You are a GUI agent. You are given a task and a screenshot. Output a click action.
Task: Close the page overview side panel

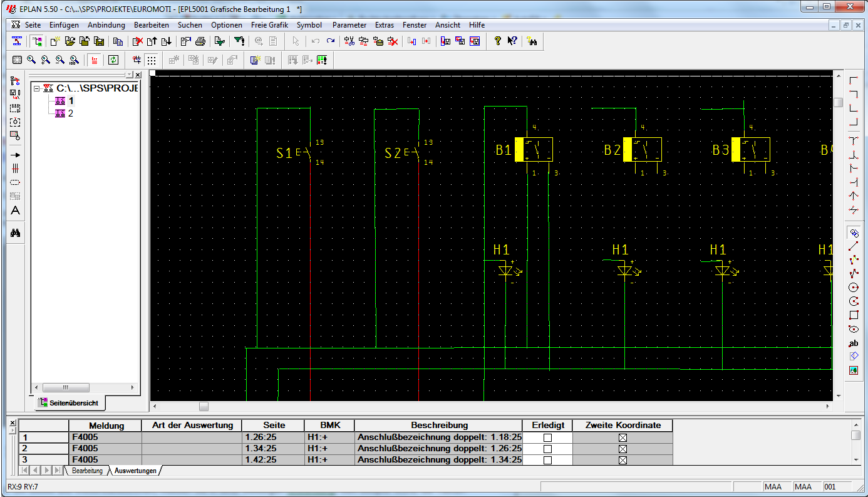138,75
